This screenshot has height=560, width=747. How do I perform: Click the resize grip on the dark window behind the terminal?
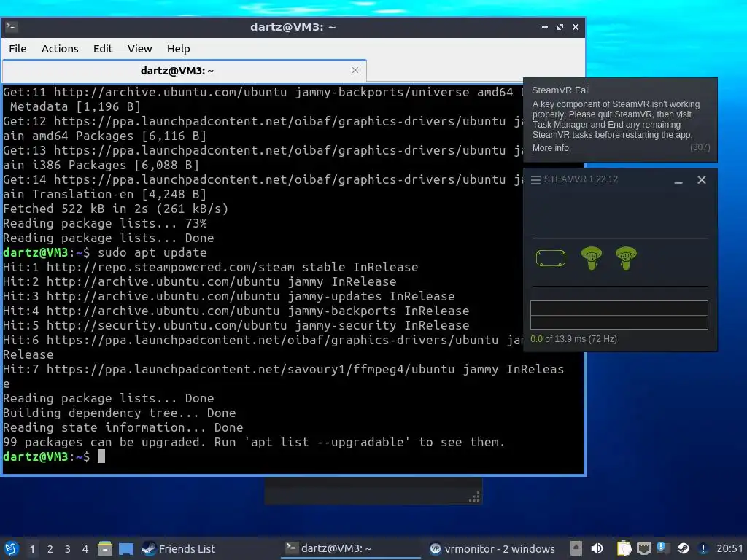(474, 497)
